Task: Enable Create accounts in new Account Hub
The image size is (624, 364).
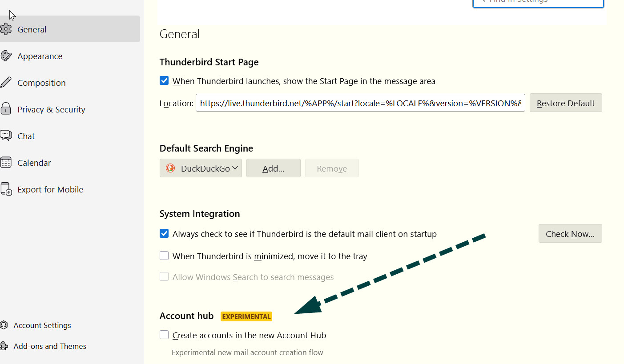Action: pos(164,335)
